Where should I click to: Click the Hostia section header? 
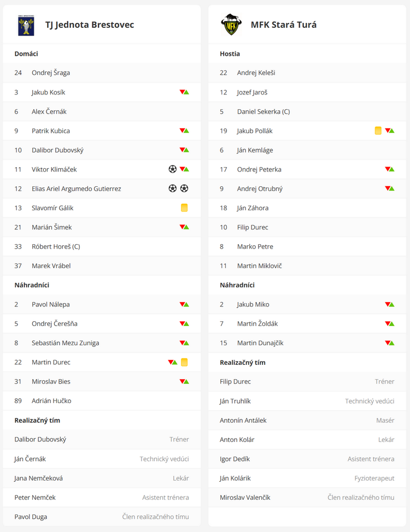[230, 54]
